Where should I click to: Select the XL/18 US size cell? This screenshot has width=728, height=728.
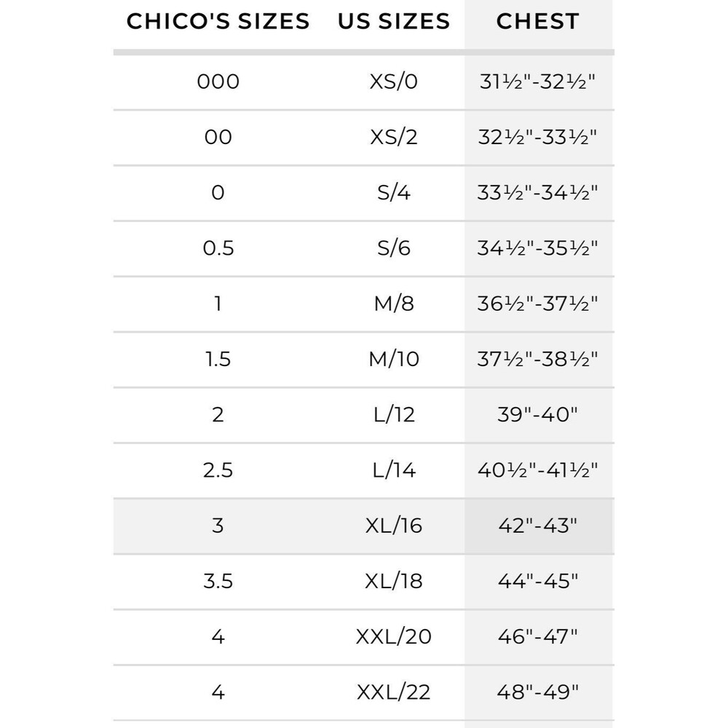click(394, 581)
